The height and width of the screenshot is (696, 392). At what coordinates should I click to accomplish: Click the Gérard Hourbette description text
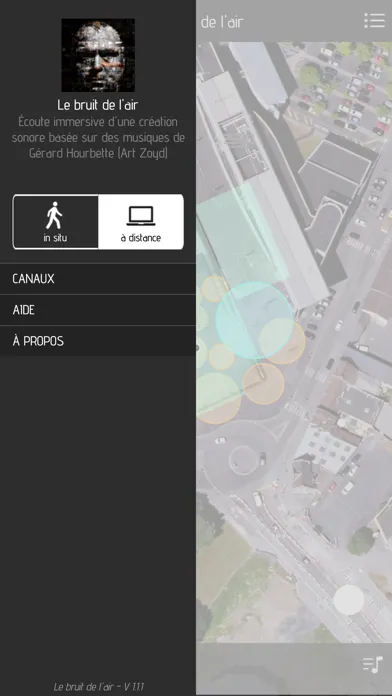98,138
